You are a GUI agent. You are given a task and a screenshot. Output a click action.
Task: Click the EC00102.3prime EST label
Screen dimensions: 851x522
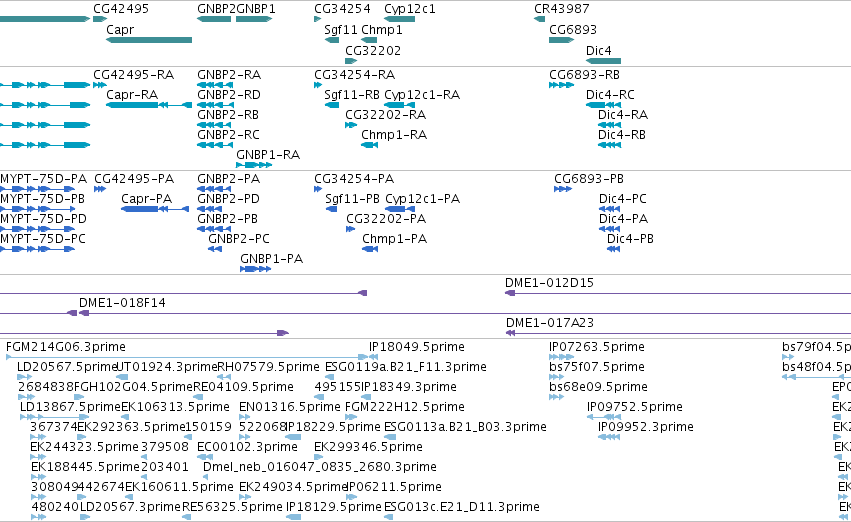pyautogui.click(x=247, y=447)
